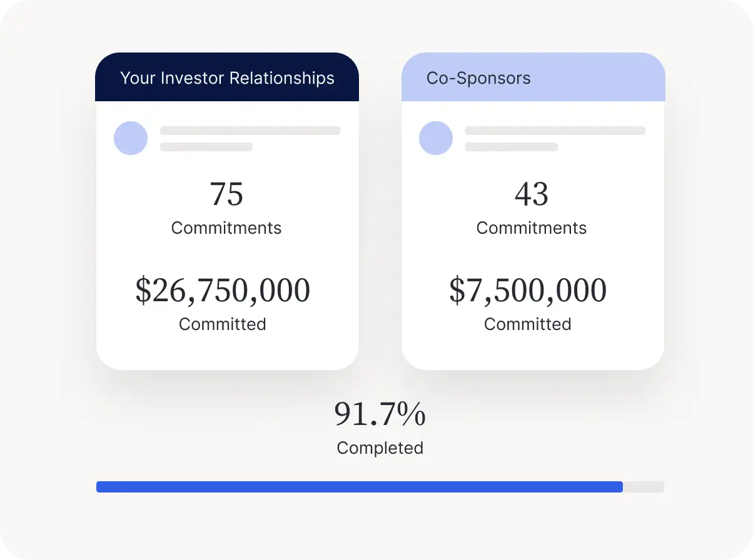This screenshot has height=560, width=753.
Task: Click Commitments label in investor relationships card
Action: (226, 228)
